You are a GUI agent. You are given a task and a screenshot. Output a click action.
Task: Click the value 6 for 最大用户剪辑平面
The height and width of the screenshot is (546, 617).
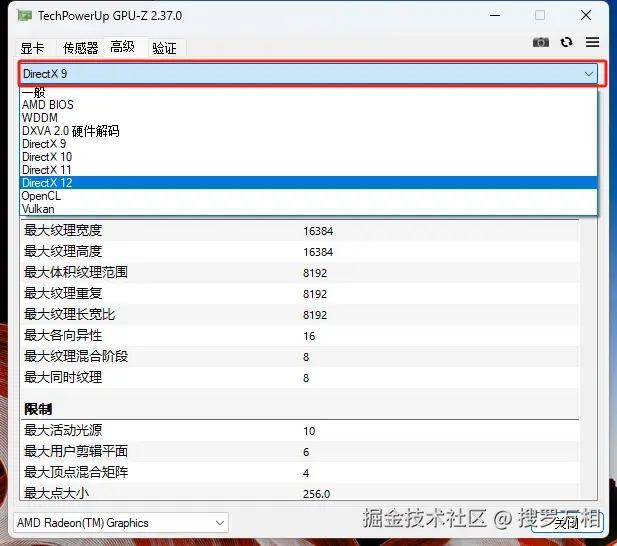(x=306, y=452)
